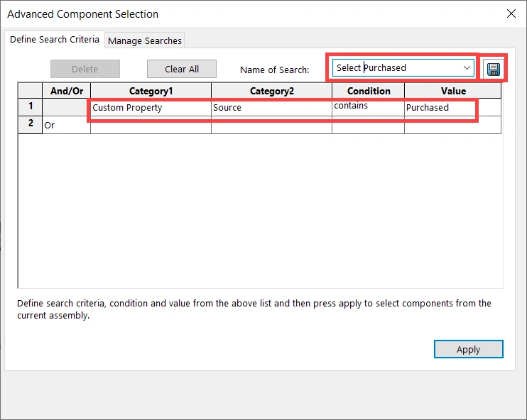Open the Name of Search dropdown arrow
Screen dimensions: 527x420
tap(467, 68)
